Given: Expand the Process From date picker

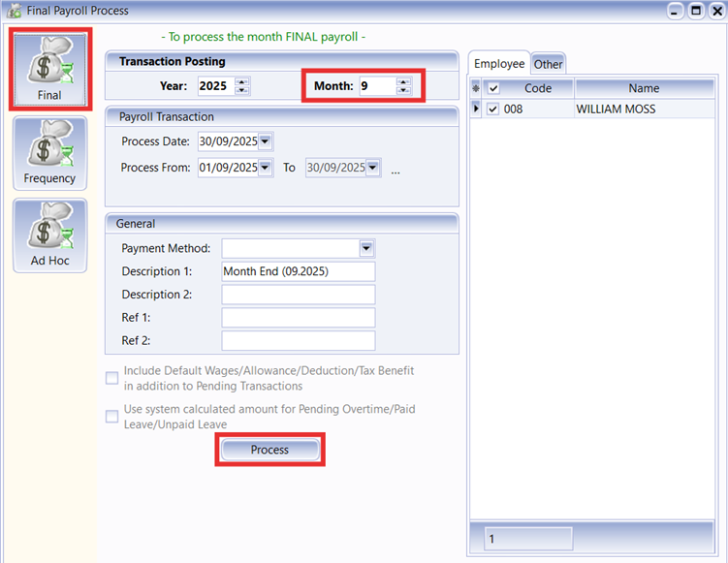Looking at the screenshot, I should [266, 168].
